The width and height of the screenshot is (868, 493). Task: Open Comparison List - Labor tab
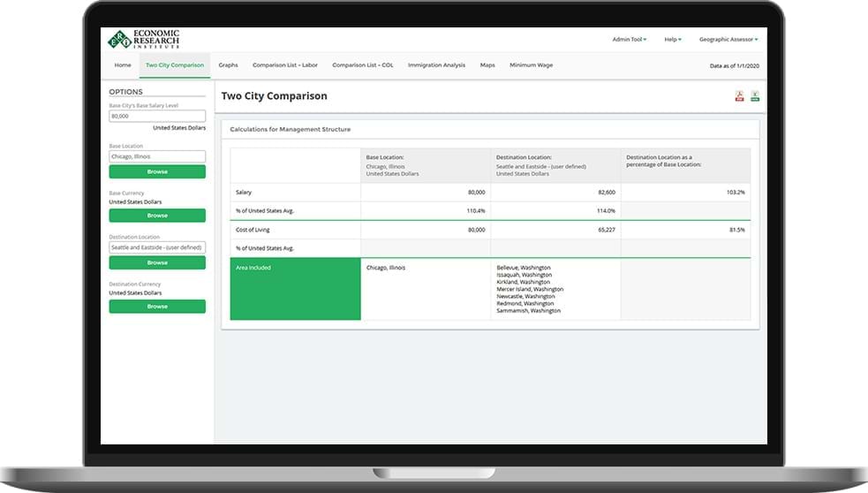pos(285,65)
